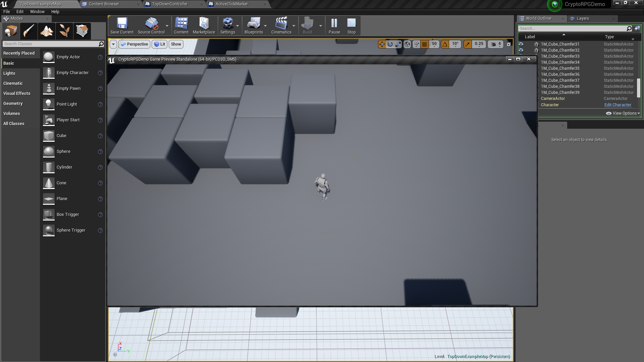Viewport: 644px width, 362px height.
Task: Select the Landscape mode icon
Action: tap(47, 31)
